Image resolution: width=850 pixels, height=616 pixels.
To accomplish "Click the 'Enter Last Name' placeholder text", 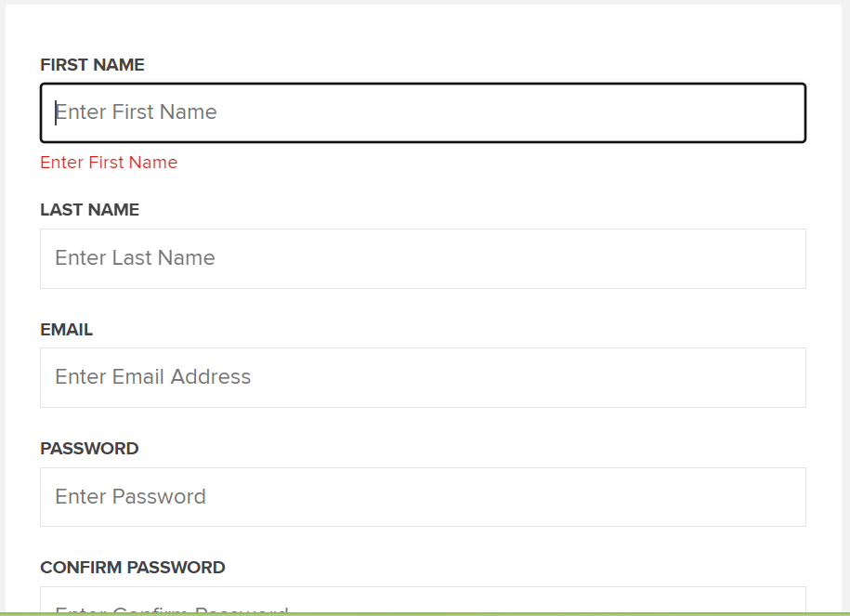I will click(x=135, y=258).
